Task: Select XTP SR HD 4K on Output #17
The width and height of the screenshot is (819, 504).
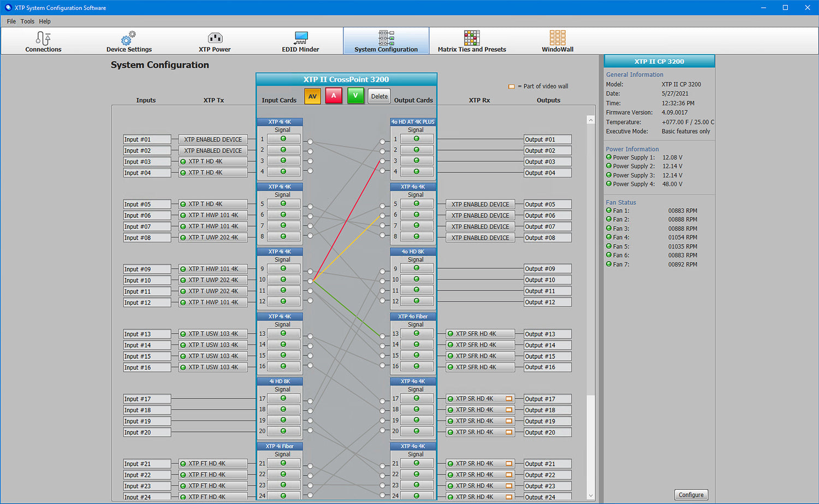Action: (480, 399)
